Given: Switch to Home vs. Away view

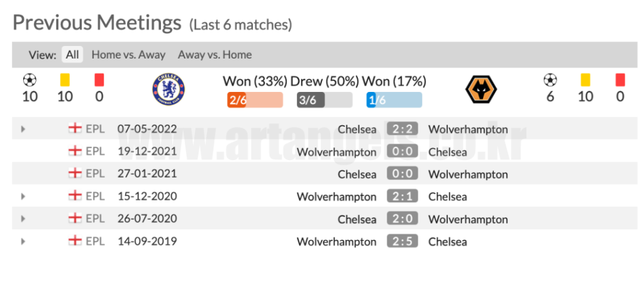Looking at the screenshot, I should click(128, 54).
